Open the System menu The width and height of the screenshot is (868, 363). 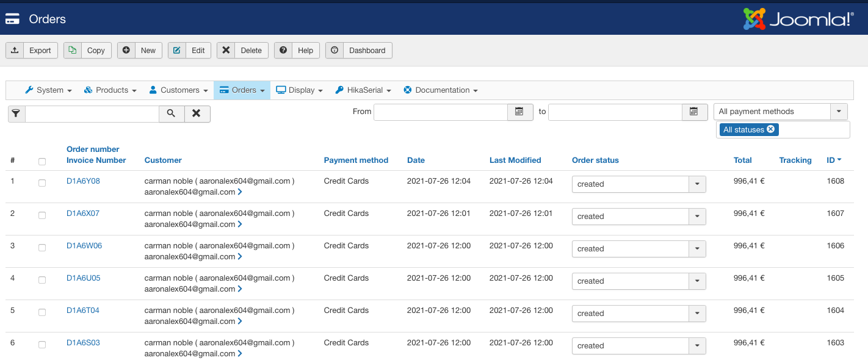[x=48, y=90]
